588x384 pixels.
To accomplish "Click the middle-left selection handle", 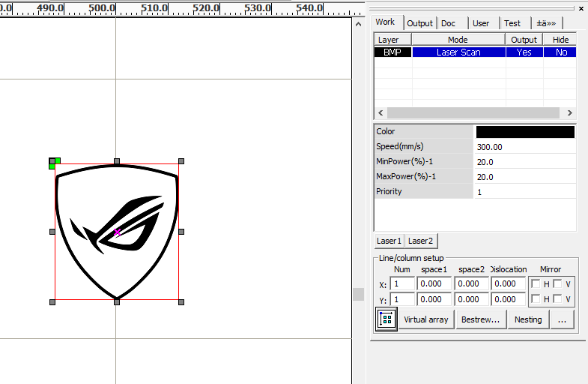I will tap(52, 232).
